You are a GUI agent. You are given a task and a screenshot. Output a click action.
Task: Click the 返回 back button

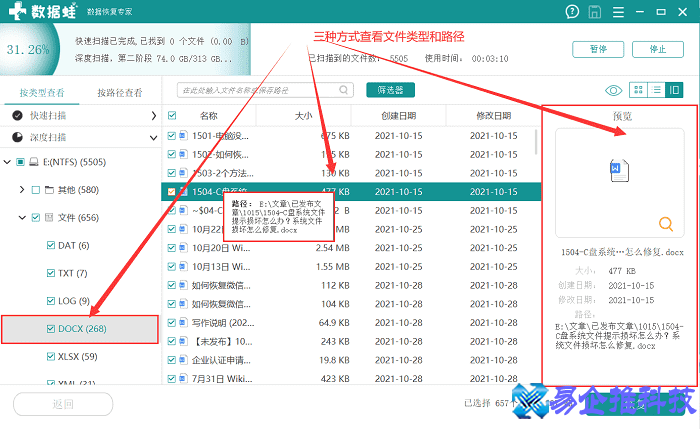pyautogui.click(x=63, y=404)
